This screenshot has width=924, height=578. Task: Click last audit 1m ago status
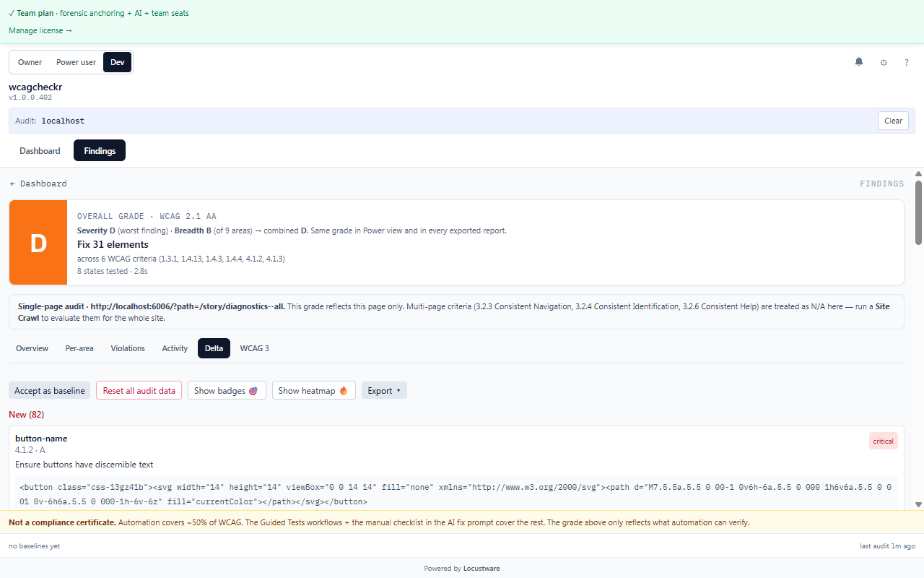pyautogui.click(x=888, y=546)
